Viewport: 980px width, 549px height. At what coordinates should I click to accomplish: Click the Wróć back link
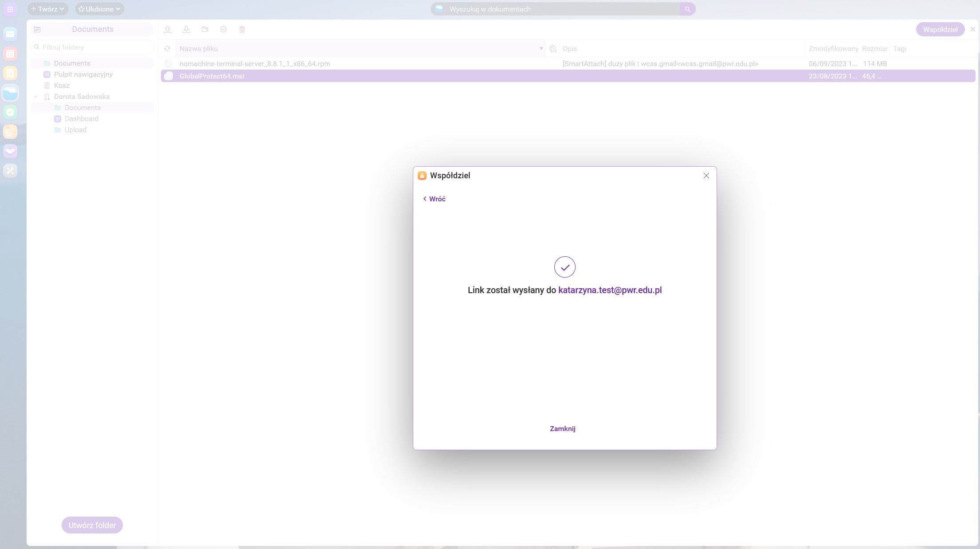(435, 199)
